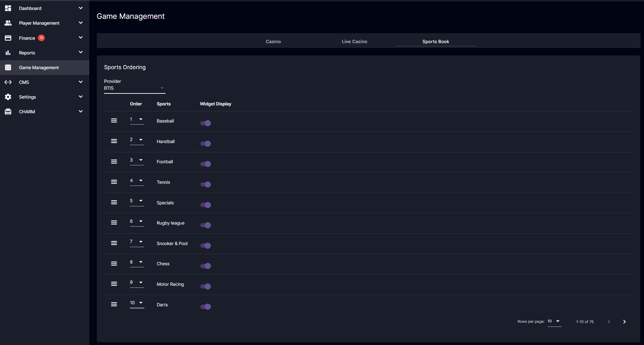The height and width of the screenshot is (345, 644).
Task: Click the CMS arrows icon
Action: pos(8,82)
